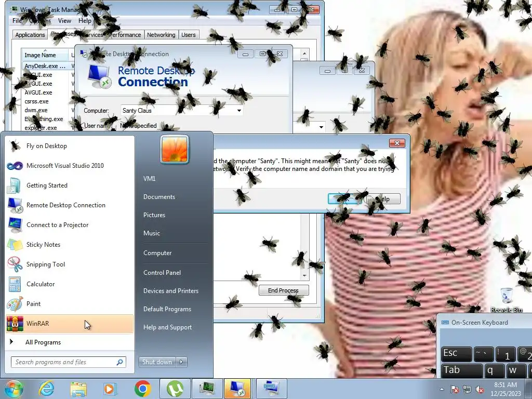Open Windows Explorer from taskbar
This screenshot has width=532, height=399.
pyautogui.click(x=78, y=389)
